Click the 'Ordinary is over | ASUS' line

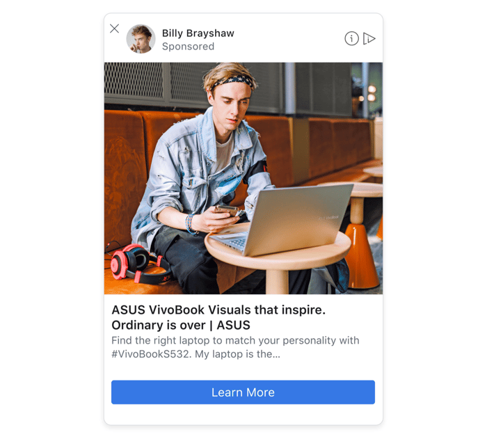coord(181,325)
